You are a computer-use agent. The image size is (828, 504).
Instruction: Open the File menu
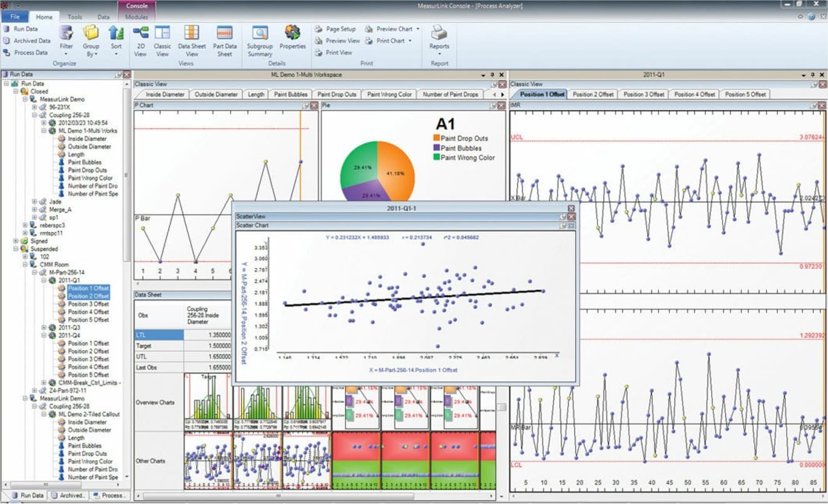(15, 17)
